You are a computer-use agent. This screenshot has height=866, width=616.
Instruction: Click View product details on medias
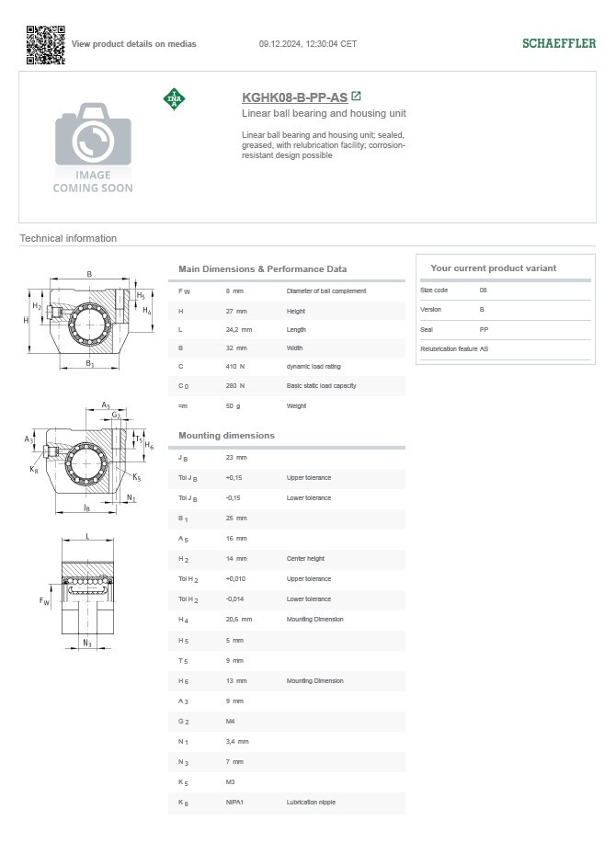pyautogui.click(x=133, y=43)
